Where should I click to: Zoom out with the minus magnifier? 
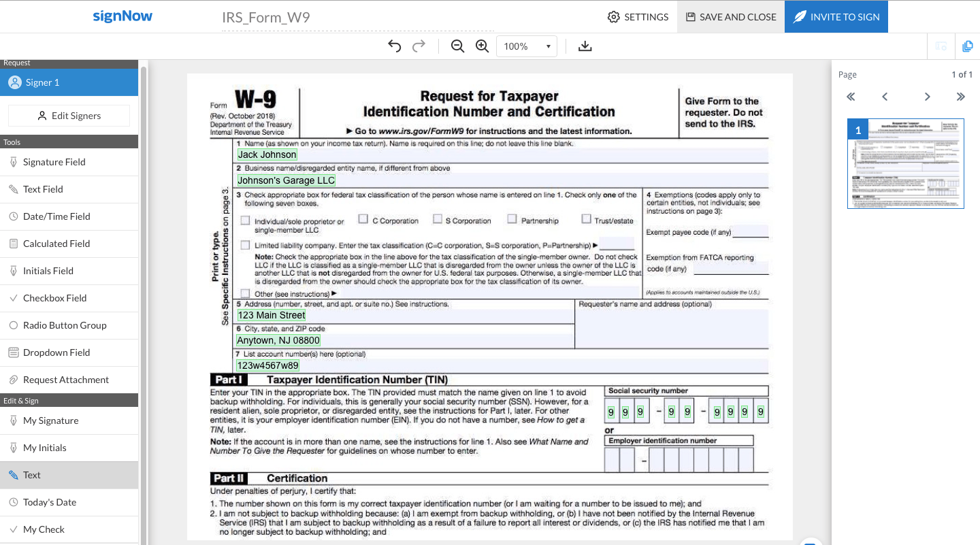tap(457, 46)
